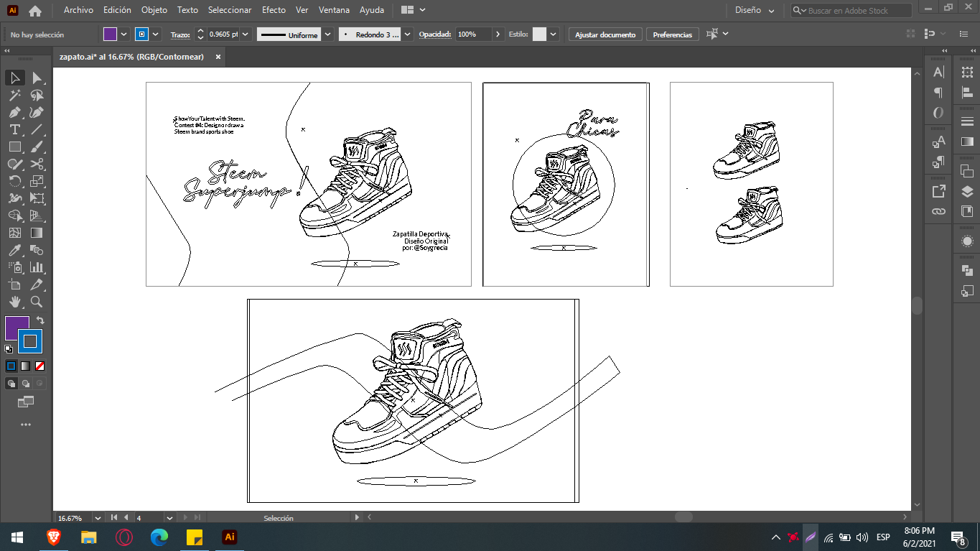The width and height of the screenshot is (980, 551).
Task: Select the Gradient tool in toolbox
Action: [37, 233]
